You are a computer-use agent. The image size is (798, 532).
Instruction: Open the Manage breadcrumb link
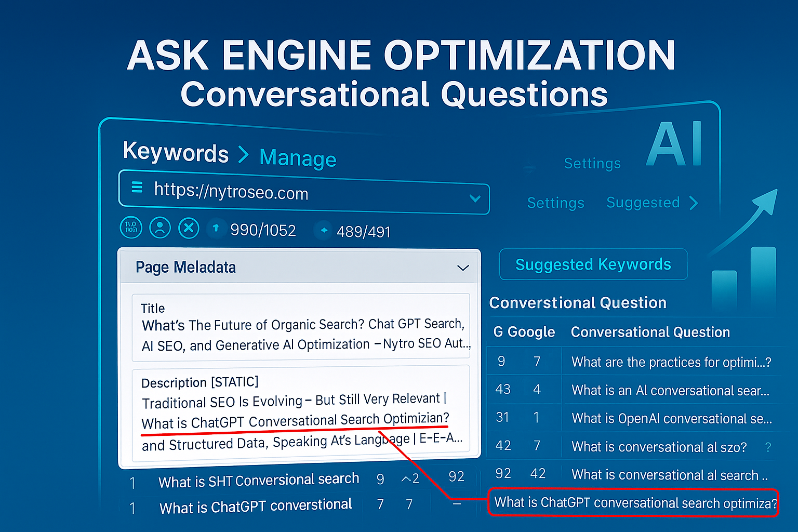[298, 157]
